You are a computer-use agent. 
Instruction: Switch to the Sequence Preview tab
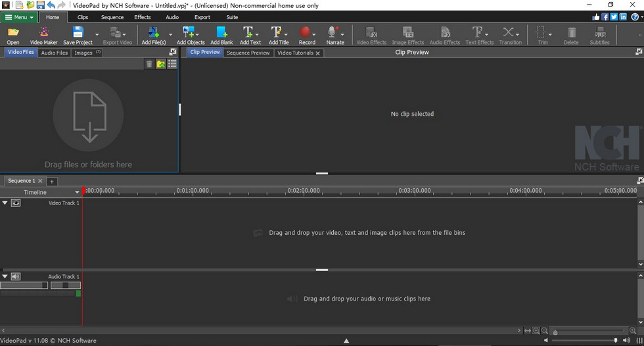point(248,53)
